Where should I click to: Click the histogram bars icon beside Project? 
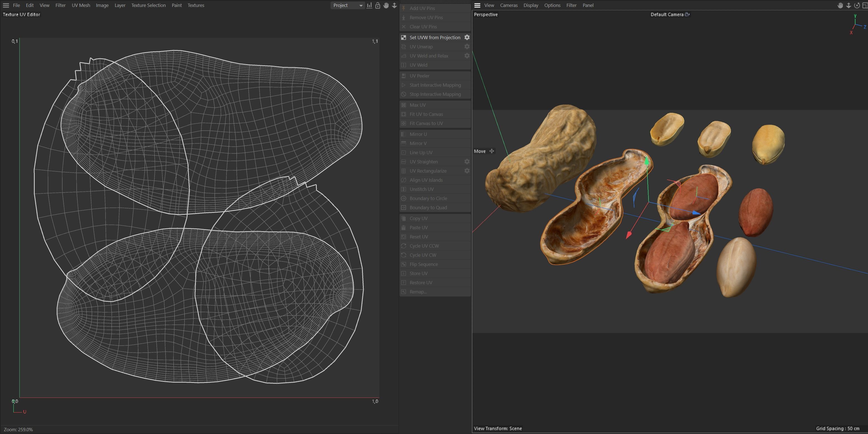[x=369, y=5]
